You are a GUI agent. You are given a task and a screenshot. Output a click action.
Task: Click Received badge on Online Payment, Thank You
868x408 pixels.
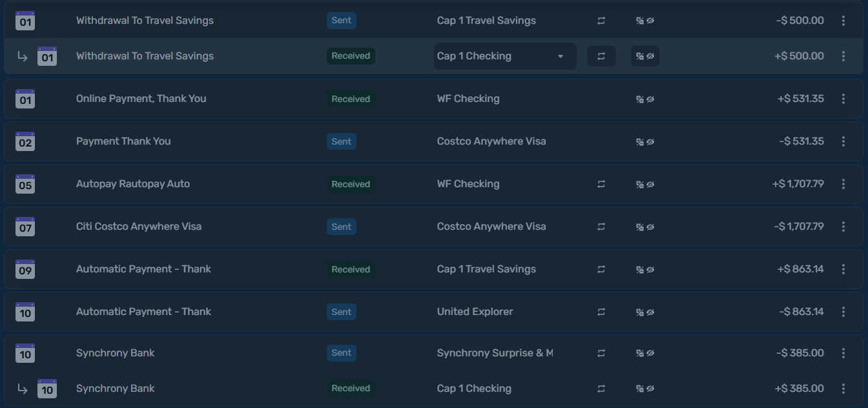coord(351,99)
